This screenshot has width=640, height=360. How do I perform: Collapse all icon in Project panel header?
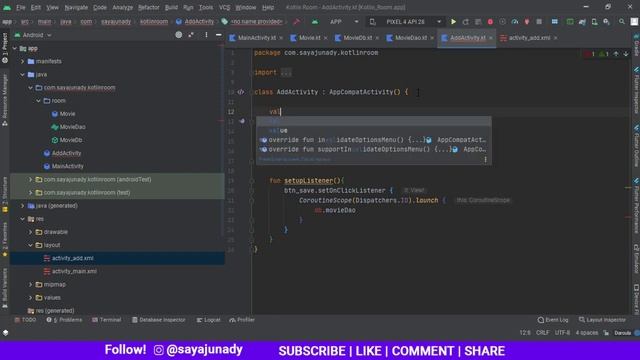click(191, 35)
